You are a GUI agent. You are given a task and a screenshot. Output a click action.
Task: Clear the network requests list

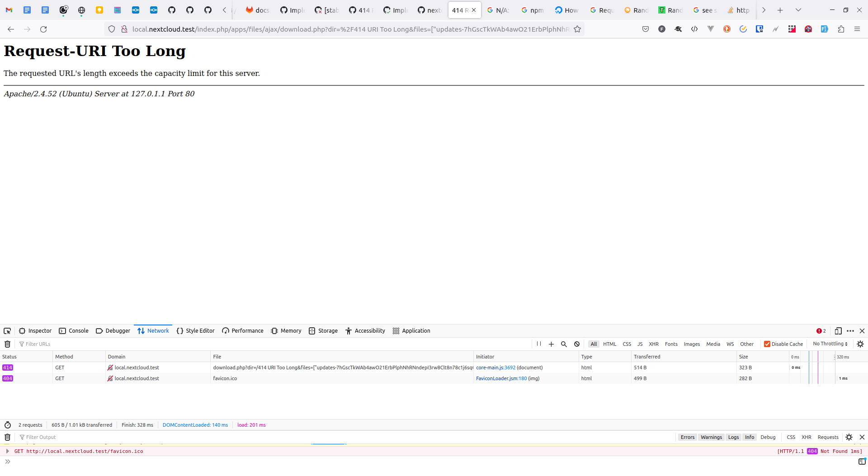click(7, 344)
